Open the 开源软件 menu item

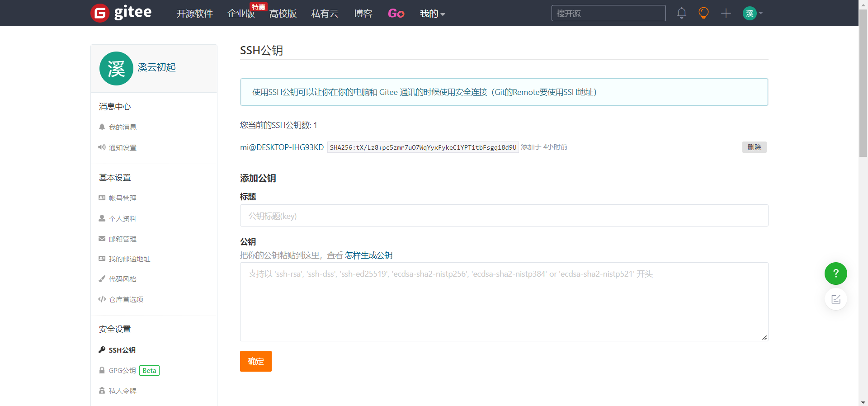[x=194, y=14]
